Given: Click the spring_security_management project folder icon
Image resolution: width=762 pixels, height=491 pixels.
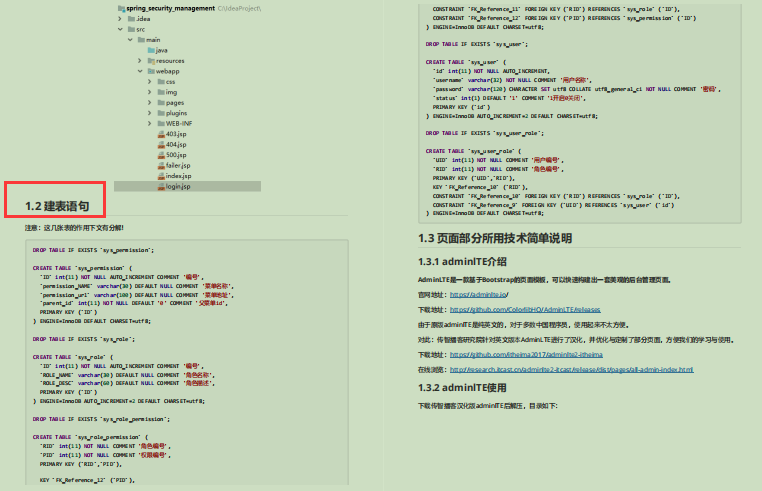Looking at the screenshot, I should tap(121, 8).
